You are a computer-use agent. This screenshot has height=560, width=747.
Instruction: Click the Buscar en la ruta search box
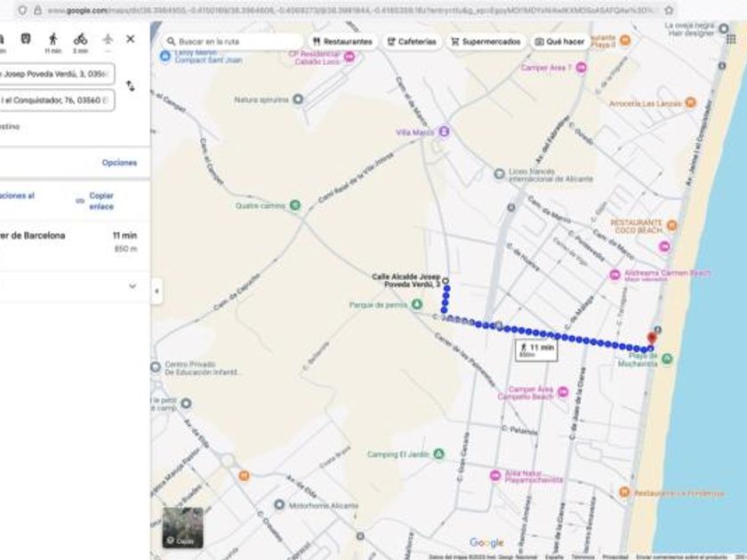tap(232, 42)
